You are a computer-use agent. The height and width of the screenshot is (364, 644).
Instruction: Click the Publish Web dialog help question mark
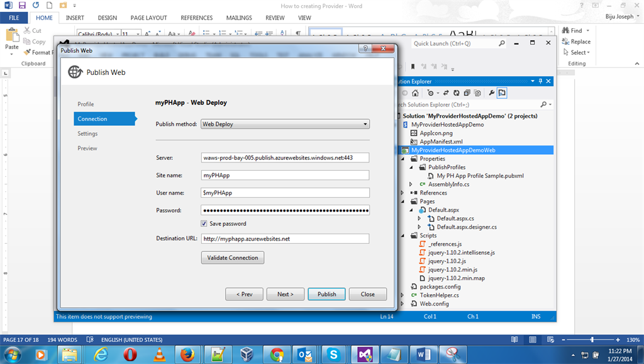point(365,48)
